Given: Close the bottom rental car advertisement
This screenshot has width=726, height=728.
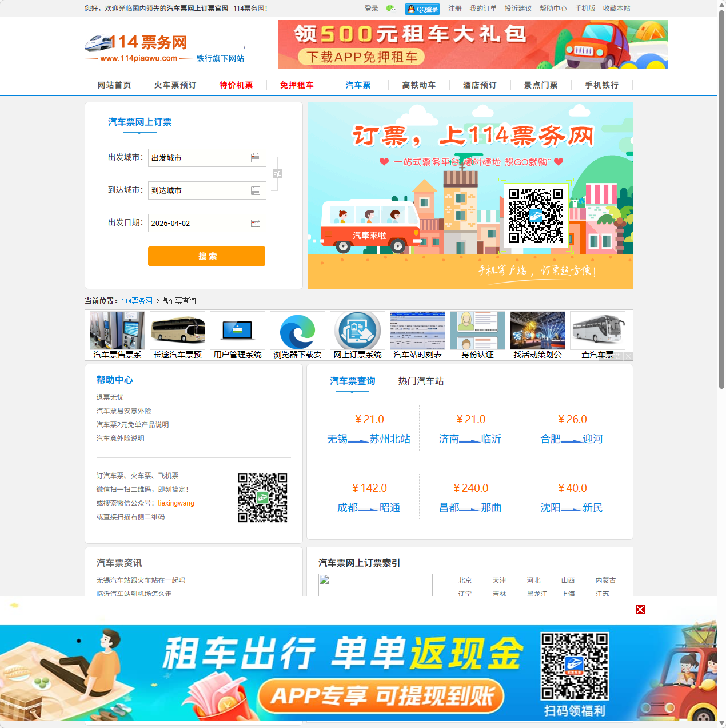Looking at the screenshot, I should pyautogui.click(x=640, y=610).
